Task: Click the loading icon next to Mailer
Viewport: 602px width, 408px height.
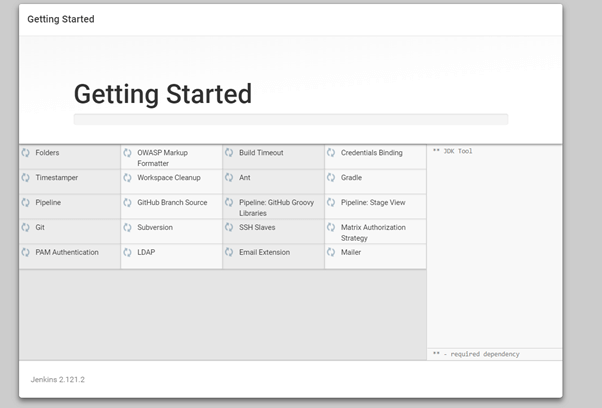Action: pyautogui.click(x=331, y=253)
